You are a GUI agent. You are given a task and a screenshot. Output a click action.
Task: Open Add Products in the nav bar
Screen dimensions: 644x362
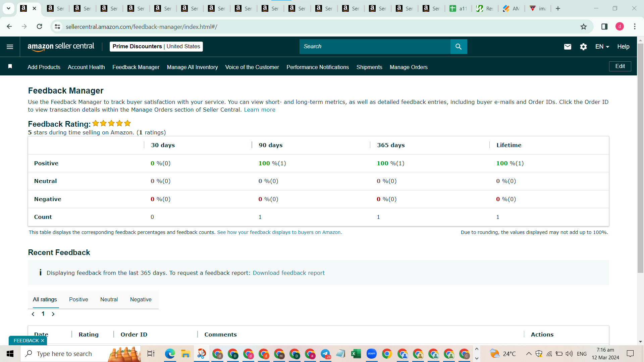tap(44, 67)
